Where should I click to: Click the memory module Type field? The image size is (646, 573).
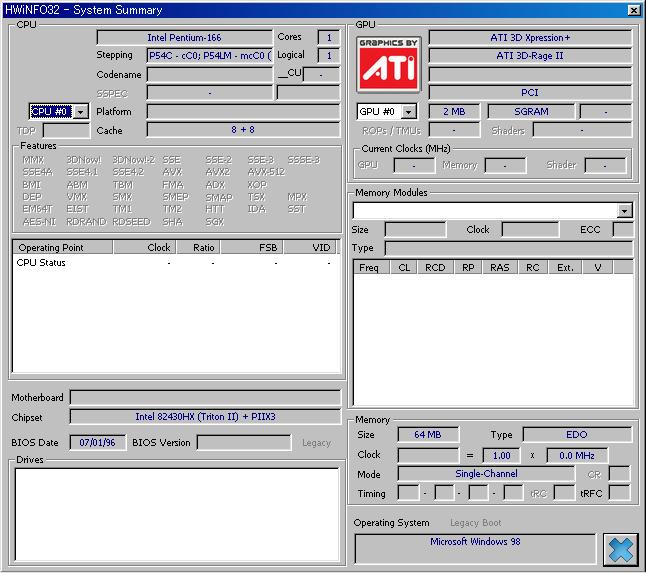509,248
